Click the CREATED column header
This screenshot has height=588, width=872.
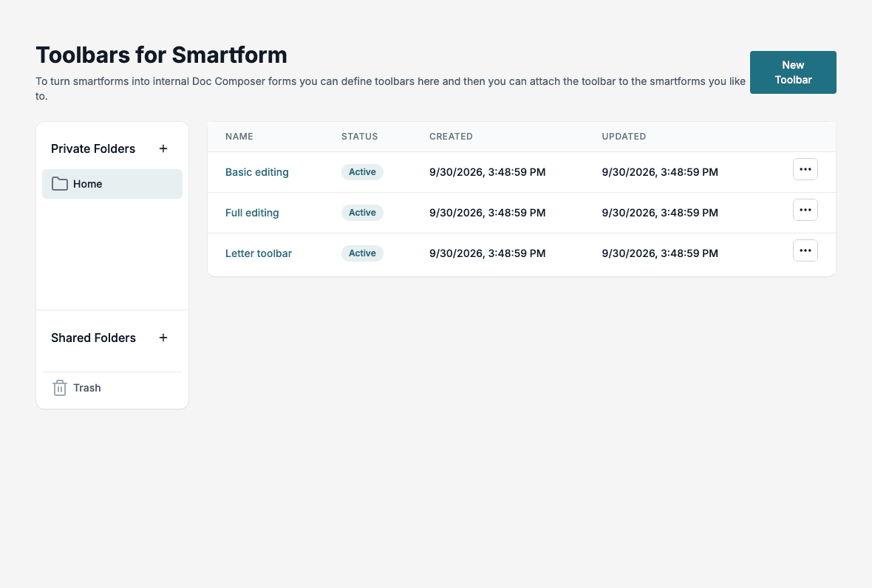451,137
